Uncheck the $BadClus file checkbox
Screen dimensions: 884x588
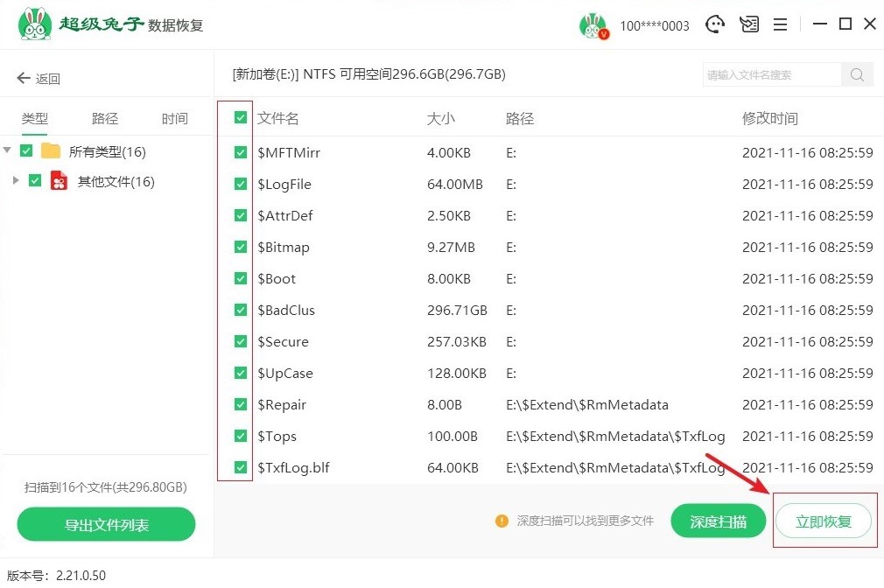click(x=241, y=311)
